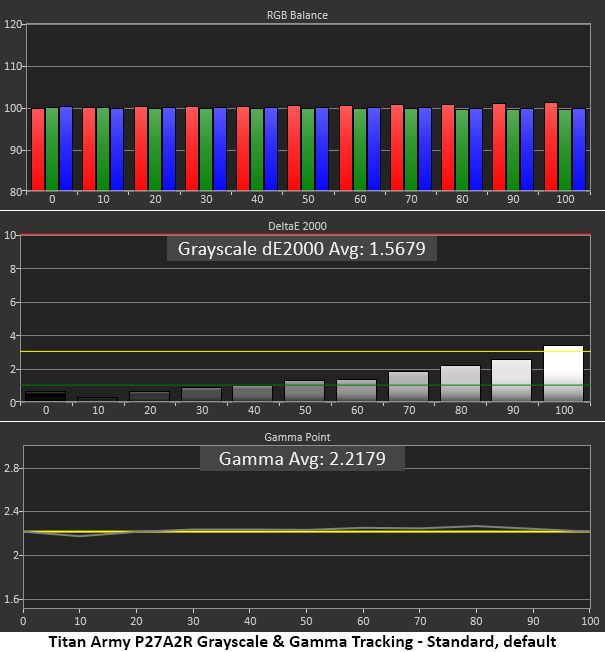Click the 2.8 y-axis label in Gamma Point
605x652 pixels.
coord(11,468)
